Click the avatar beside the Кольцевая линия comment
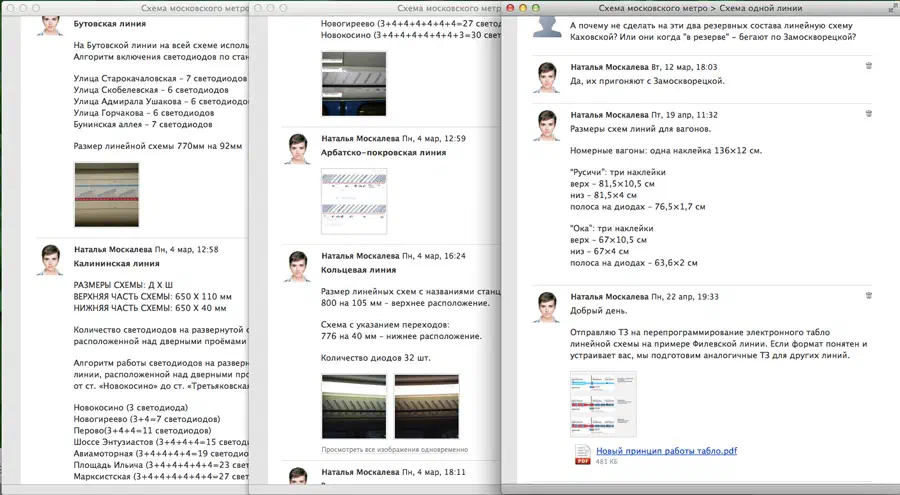Image resolution: width=900 pixels, height=495 pixels. 297,266
